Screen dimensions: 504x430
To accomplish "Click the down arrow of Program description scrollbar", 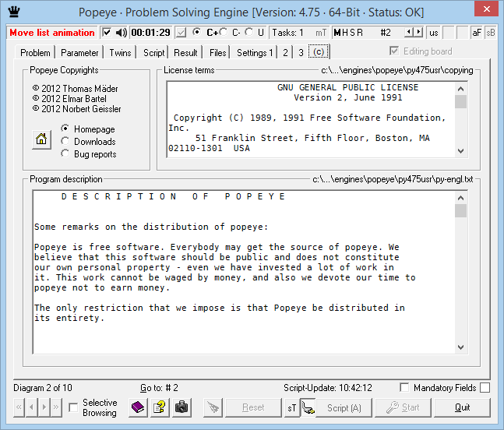I will pos(460,347).
